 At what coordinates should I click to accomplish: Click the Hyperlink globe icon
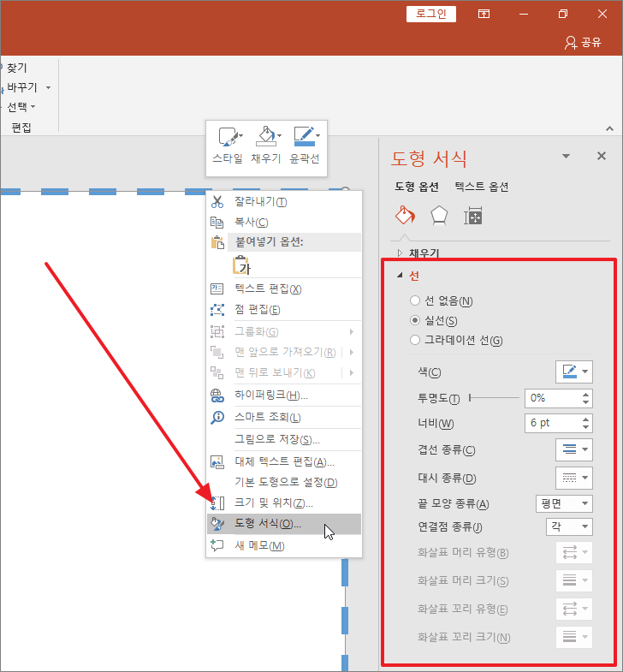click(217, 395)
